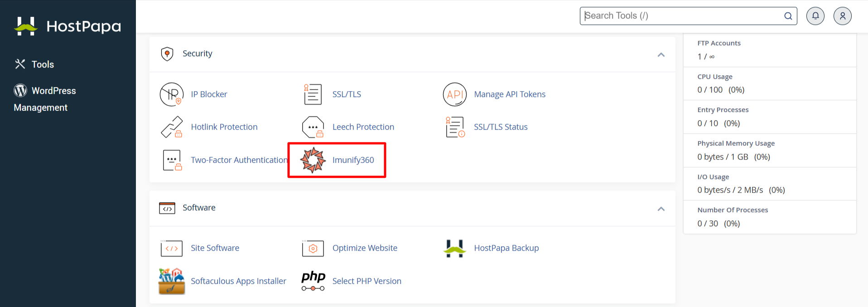Click the Security shield icon

pyautogui.click(x=167, y=54)
